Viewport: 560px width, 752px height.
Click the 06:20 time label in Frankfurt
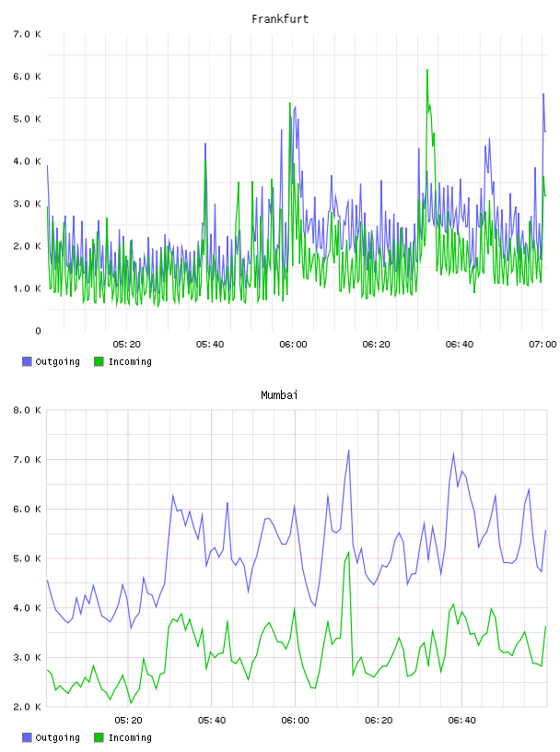[377, 345]
